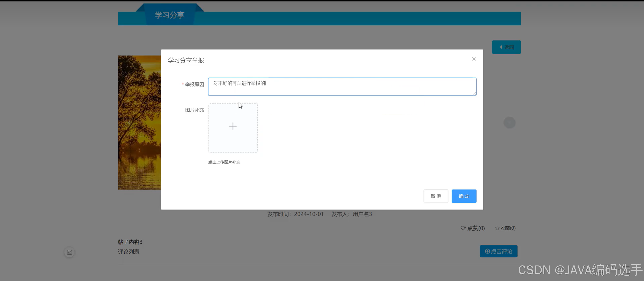Click the 返回 back button
The height and width of the screenshot is (281, 644).
click(x=506, y=47)
